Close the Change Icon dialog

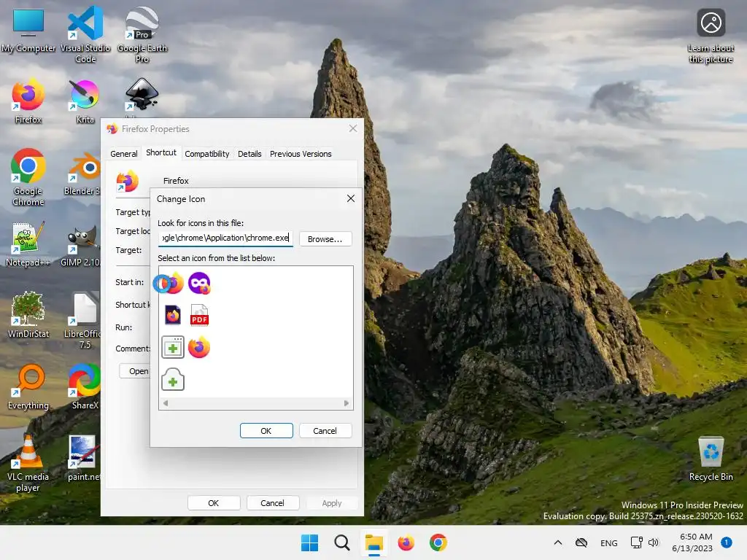[x=351, y=198]
